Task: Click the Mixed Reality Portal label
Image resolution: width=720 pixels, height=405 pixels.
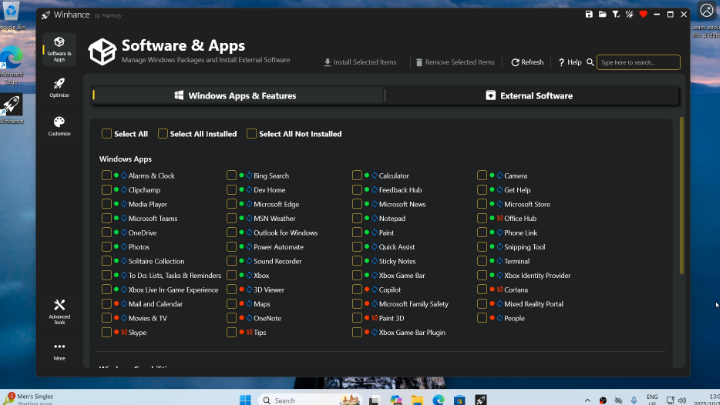Action: pos(534,304)
